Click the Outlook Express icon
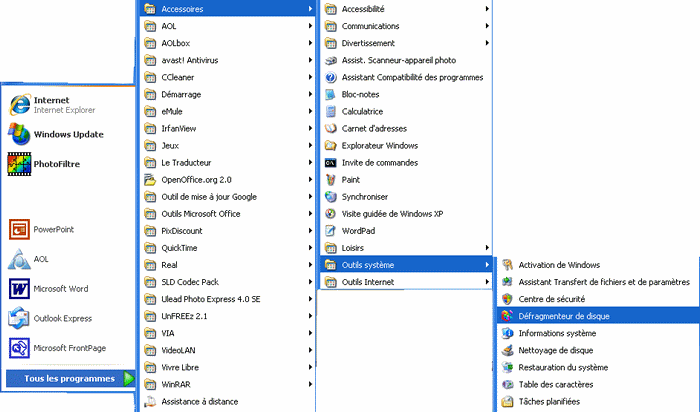 tap(18, 318)
